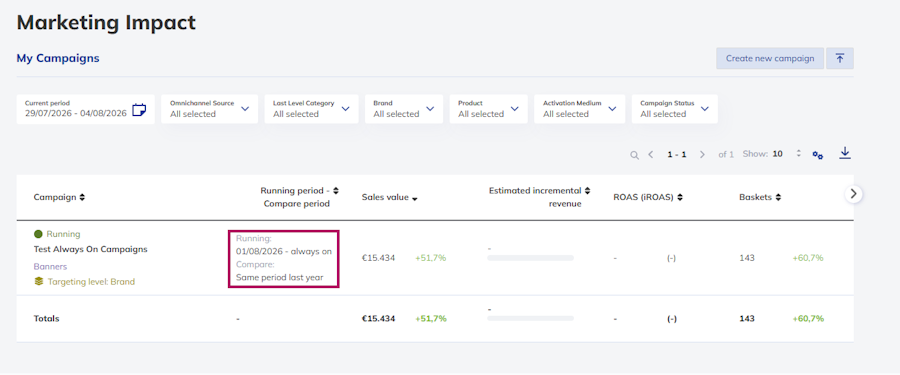Viewport: 900px width, 375px height.
Task: Select campaign sales change +51,7%
Action: pyautogui.click(x=430, y=258)
